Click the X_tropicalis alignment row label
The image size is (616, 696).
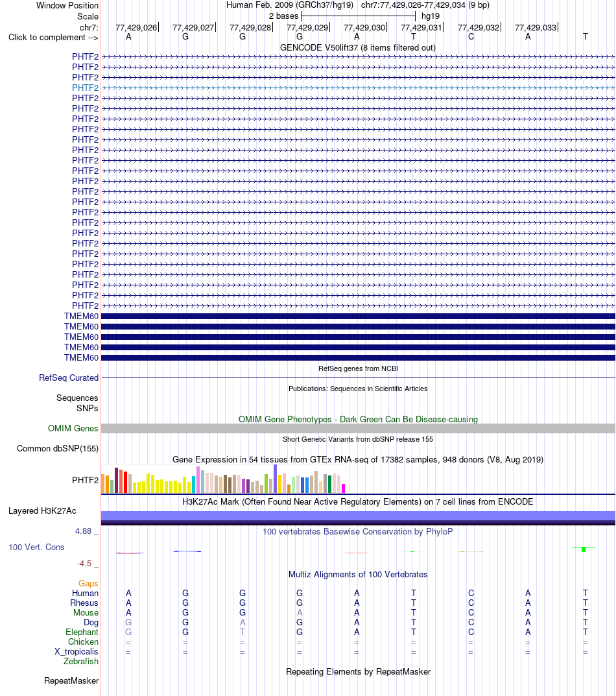point(77,652)
